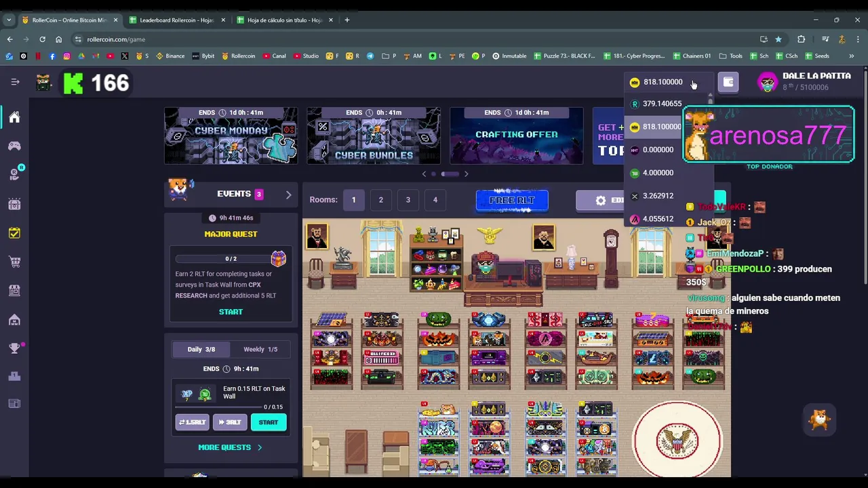Switch to Room 1

tap(353, 200)
